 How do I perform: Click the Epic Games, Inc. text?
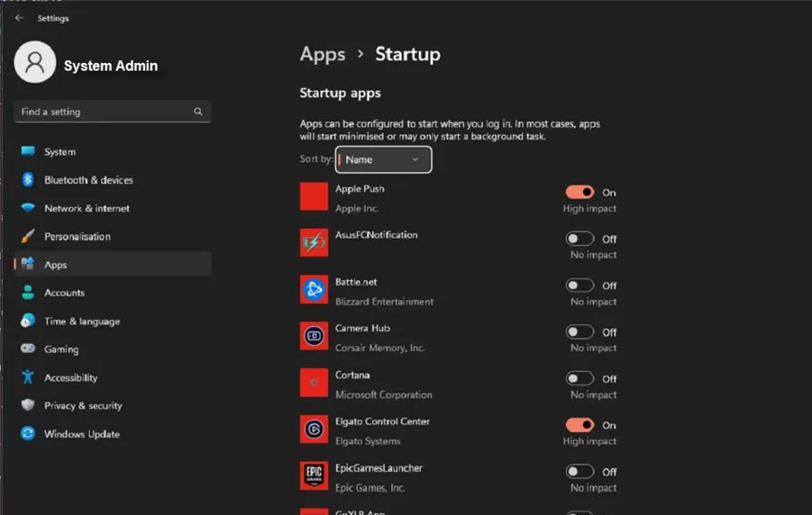coord(370,488)
